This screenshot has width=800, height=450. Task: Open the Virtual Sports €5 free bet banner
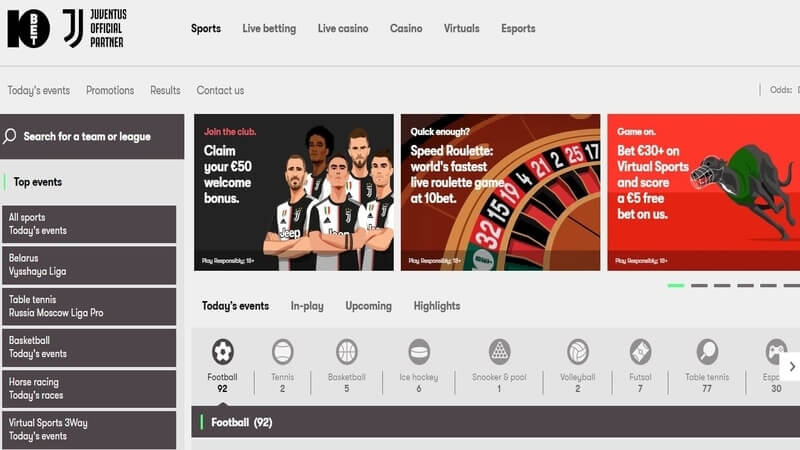pyautogui.click(x=704, y=192)
